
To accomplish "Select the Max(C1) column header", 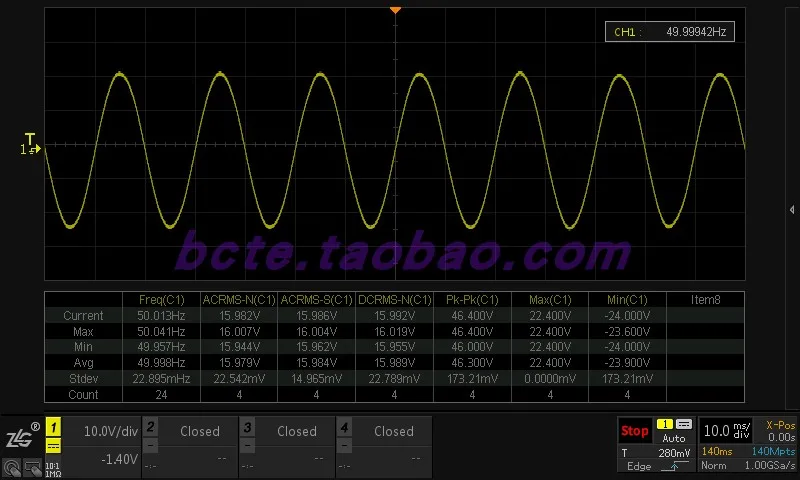I will click(x=550, y=300).
